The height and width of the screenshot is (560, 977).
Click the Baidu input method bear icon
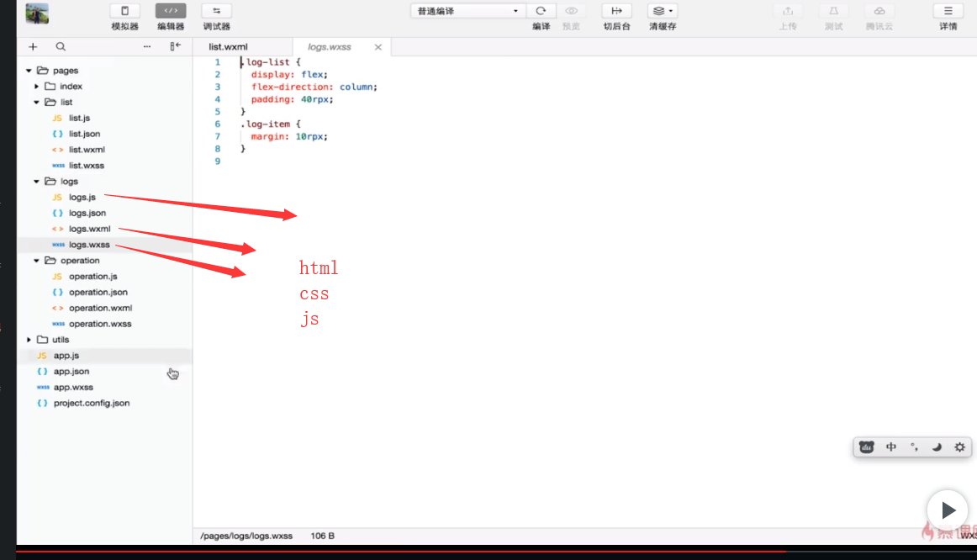coord(867,447)
